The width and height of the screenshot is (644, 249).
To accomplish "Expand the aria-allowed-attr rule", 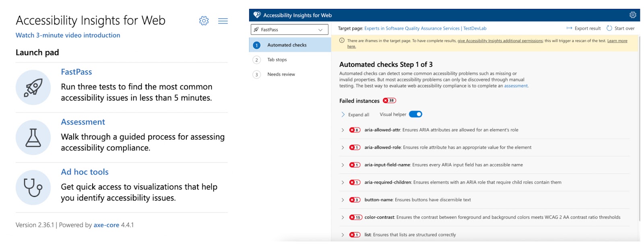I will 343,130.
